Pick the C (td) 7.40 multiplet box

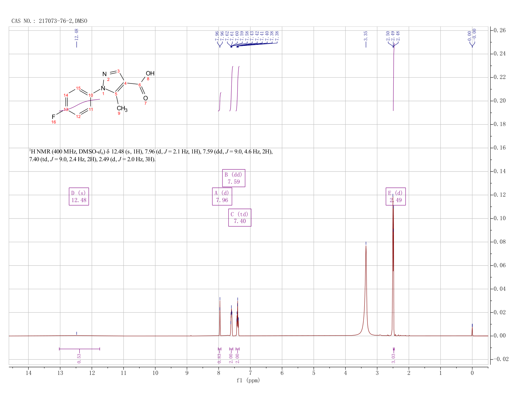tap(240, 218)
